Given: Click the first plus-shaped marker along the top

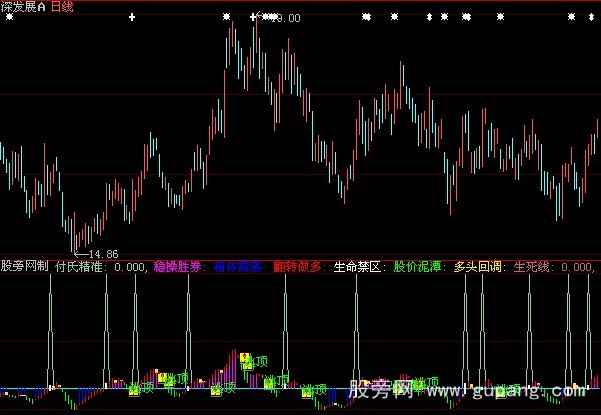Looking at the screenshot, I should (x=133, y=17).
